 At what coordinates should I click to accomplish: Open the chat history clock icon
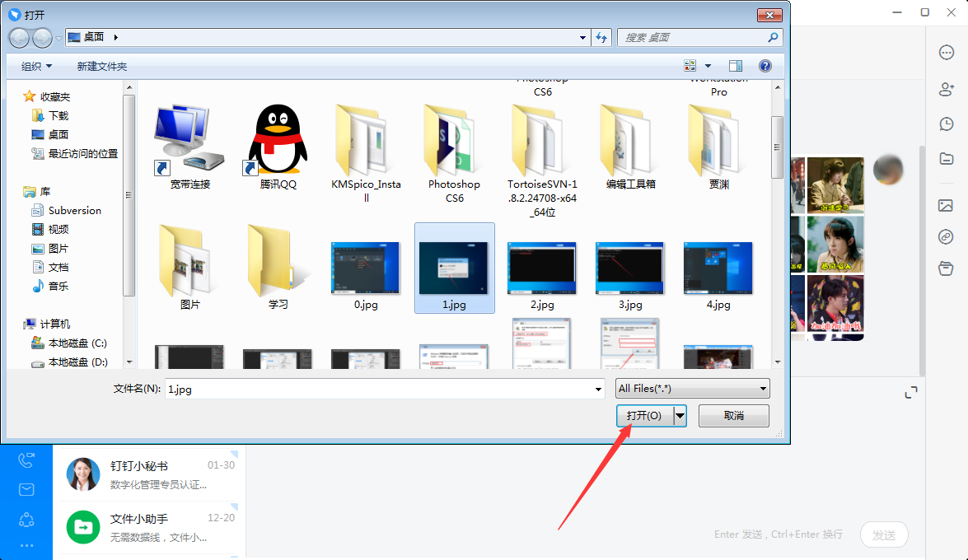[x=946, y=124]
